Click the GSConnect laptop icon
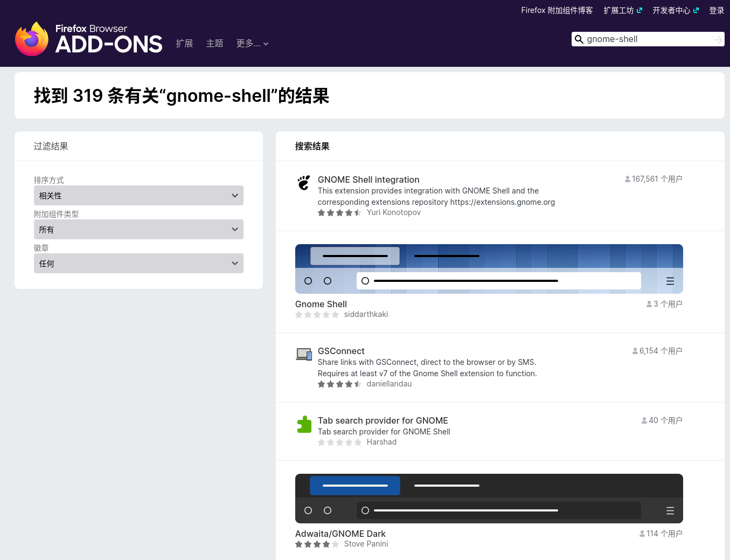Viewport: 730px width, 560px height. tap(304, 354)
